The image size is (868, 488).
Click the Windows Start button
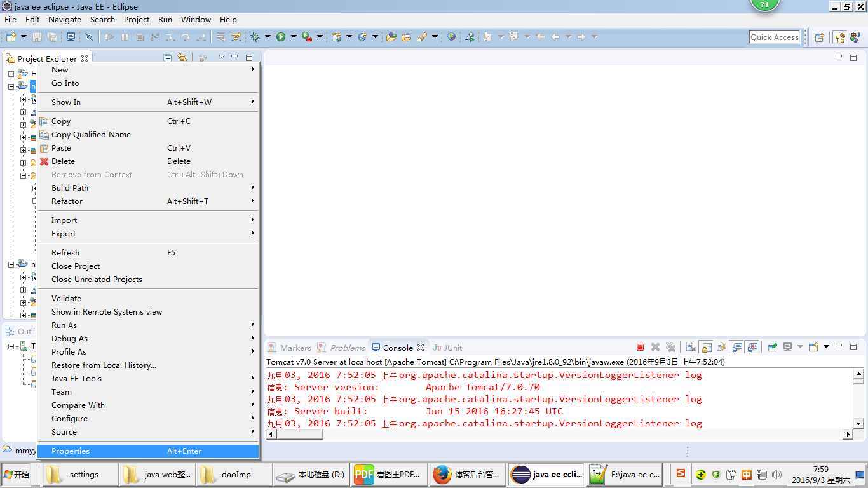(x=17, y=475)
